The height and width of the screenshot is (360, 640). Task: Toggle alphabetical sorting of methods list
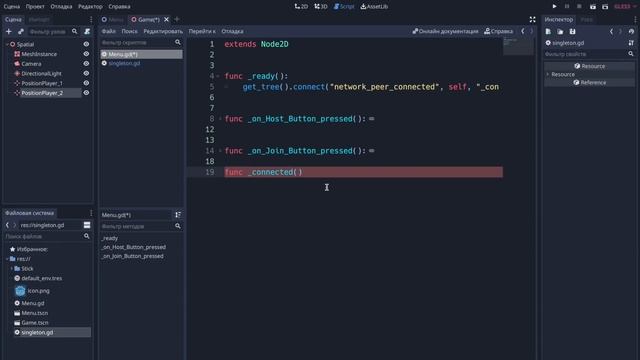point(178,215)
